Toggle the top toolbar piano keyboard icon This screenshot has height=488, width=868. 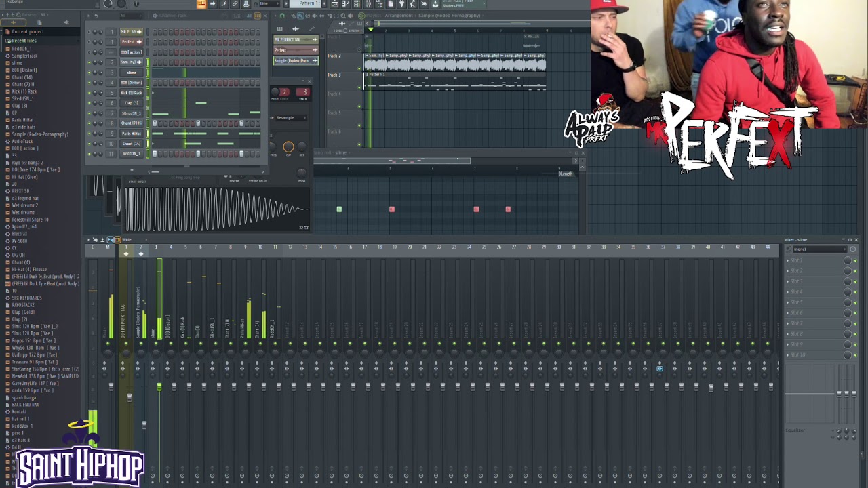pos(201,3)
